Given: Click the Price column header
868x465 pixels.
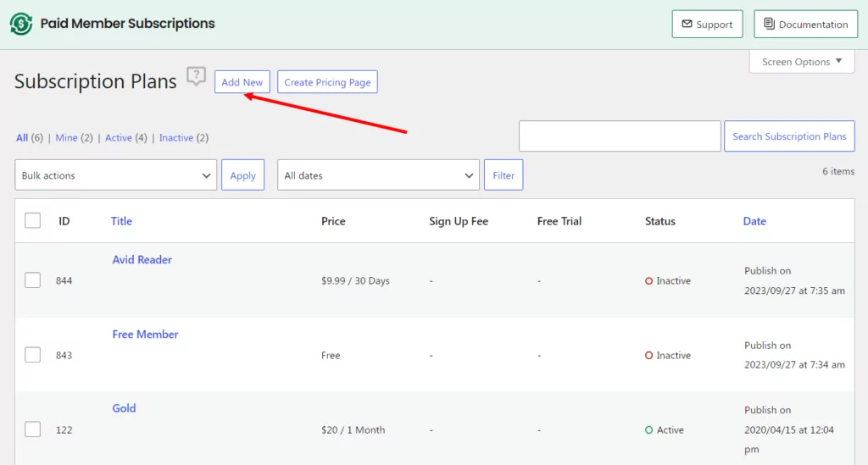Looking at the screenshot, I should 333,221.
